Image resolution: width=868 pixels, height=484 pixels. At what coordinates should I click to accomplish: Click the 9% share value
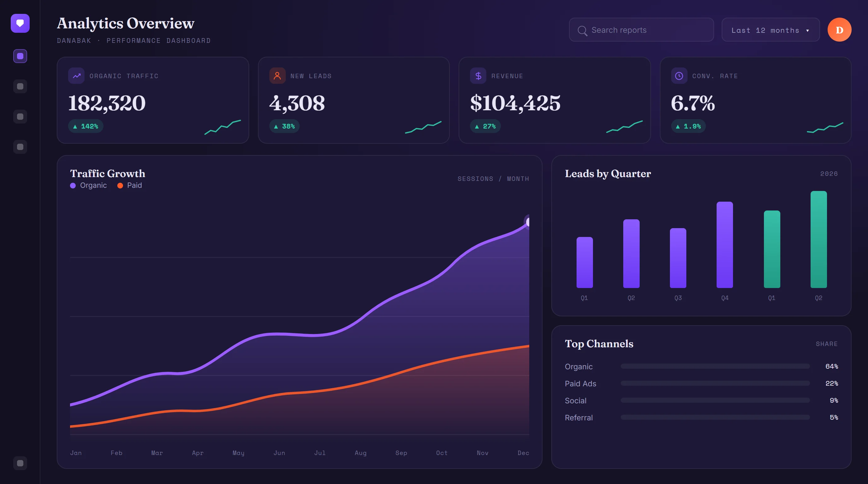pos(834,400)
